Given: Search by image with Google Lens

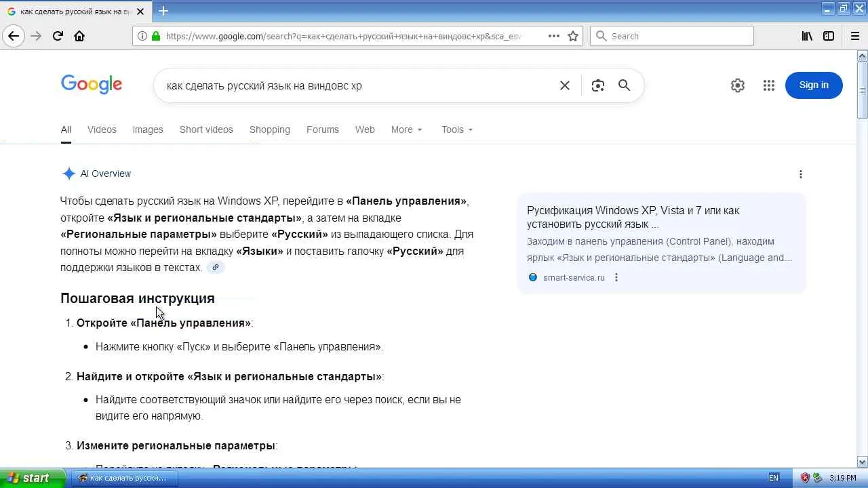Looking at the screenshot, I should tap(597, 85).
